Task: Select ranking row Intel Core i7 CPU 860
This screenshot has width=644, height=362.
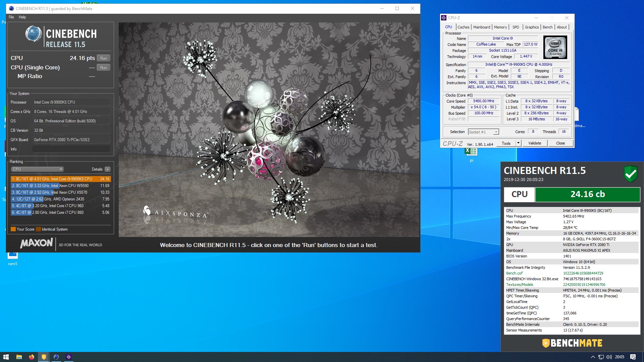Action: [x=61, y=213]
